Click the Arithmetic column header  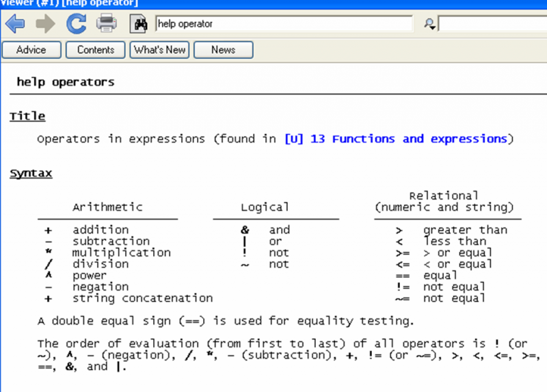[107, 207]
